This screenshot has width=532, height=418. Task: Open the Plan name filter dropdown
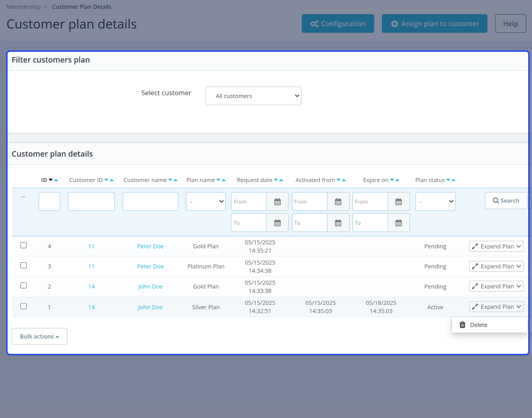[206, 201]
